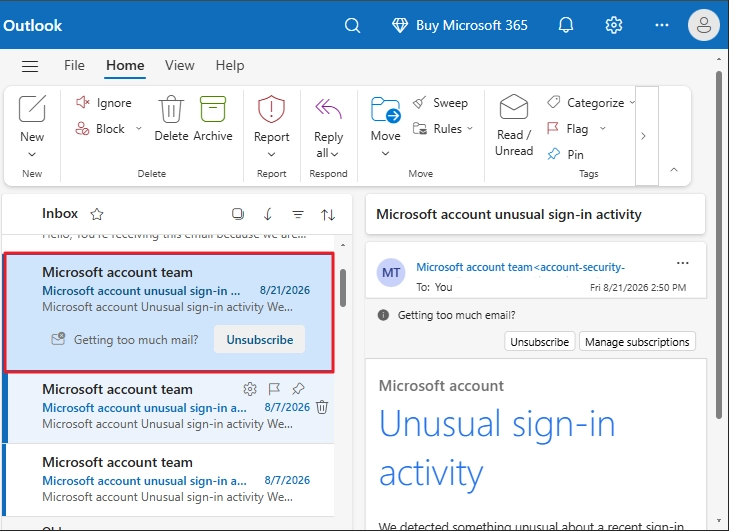Click Unsubscribe in the message list
Image resolution: width=729 pixels, height=531 pixels.
259,340
